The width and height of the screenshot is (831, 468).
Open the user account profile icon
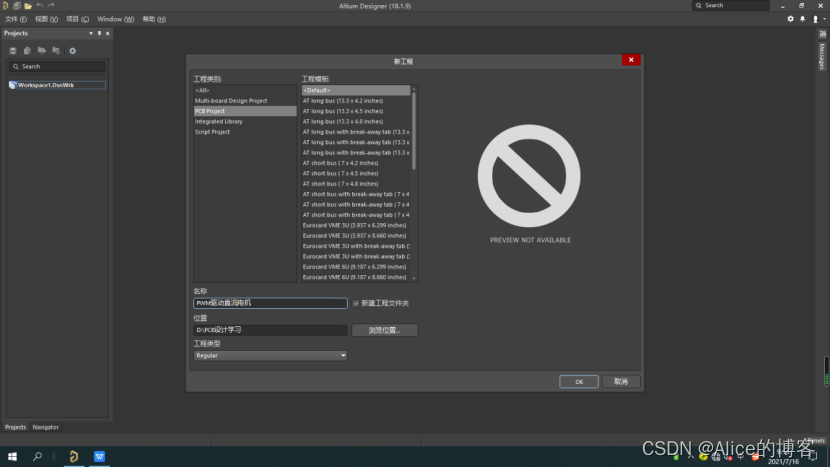point(816,19)
